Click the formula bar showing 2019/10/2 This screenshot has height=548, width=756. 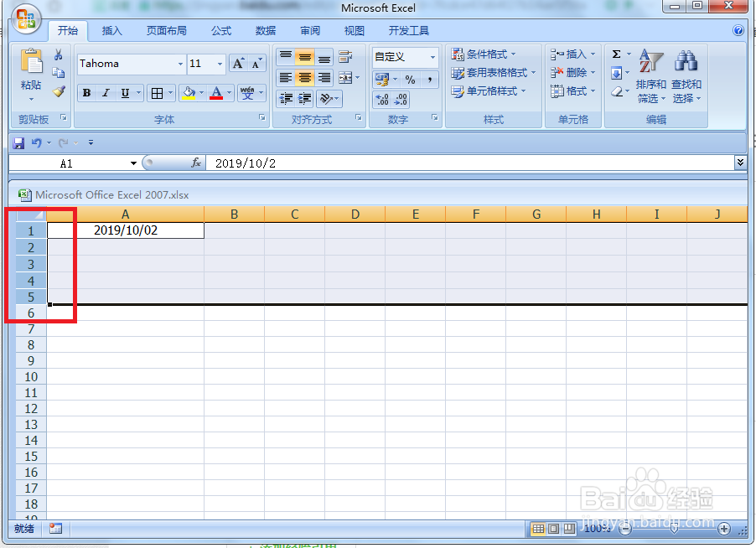pyautogui.click(x=470, y=163)
